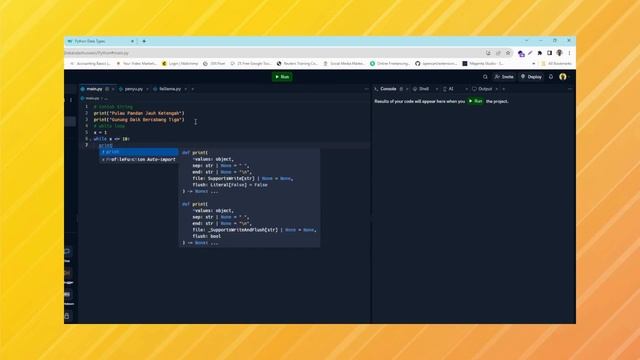Click the while x <= 10 code line
640x360 pixels.
click(111, 139)
